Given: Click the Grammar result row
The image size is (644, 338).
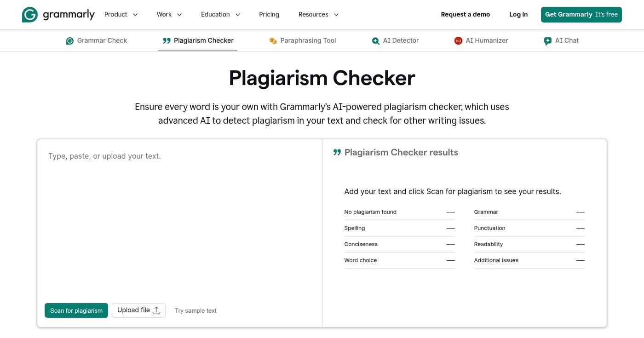Looking at the screenshot, I should click(x=529, y=212).
